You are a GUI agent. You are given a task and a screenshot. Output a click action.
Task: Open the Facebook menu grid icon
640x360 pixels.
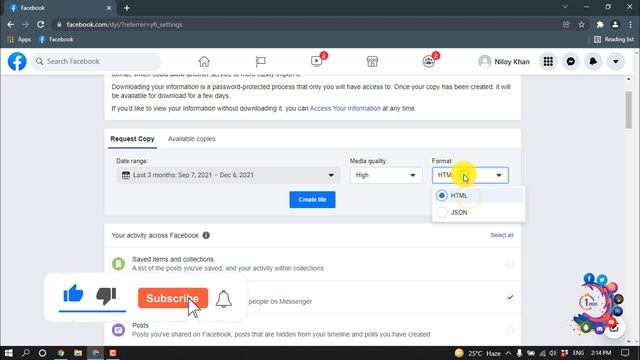point(548,62)
